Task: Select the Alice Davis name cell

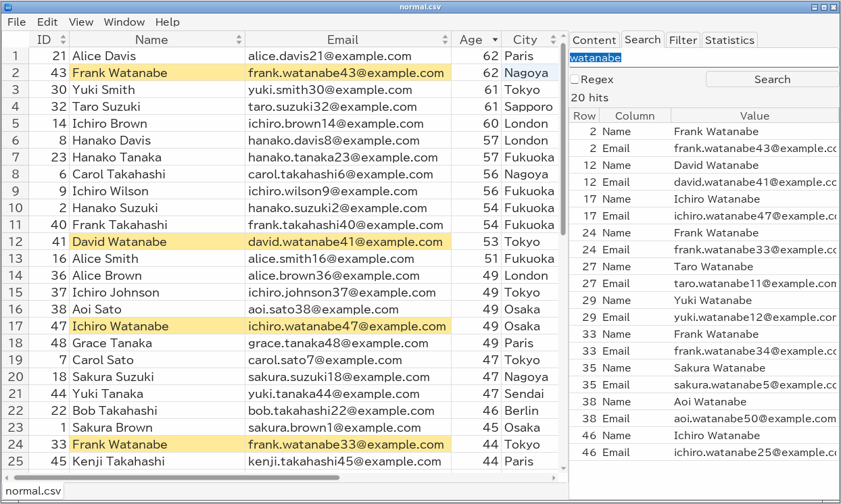Action: [x=157, y=56]
